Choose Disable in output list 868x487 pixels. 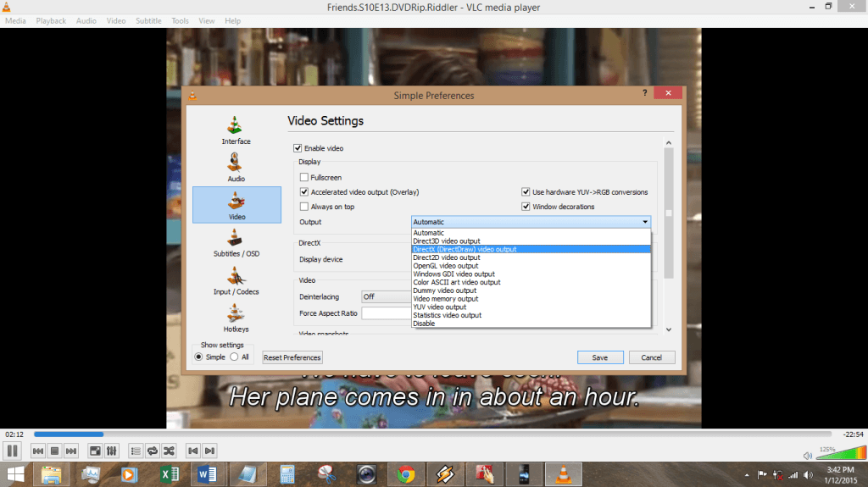(x=531, y=324)
